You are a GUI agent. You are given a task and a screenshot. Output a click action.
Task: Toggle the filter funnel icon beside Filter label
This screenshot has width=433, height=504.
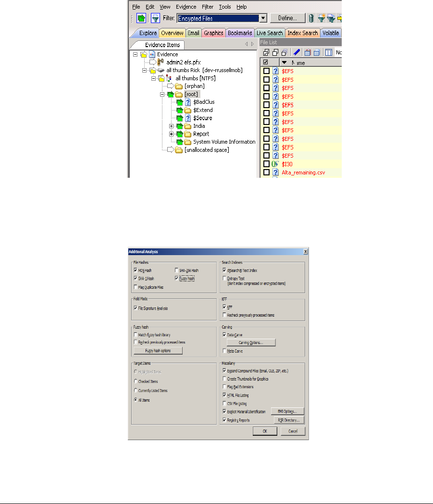(x=156, y=18)
